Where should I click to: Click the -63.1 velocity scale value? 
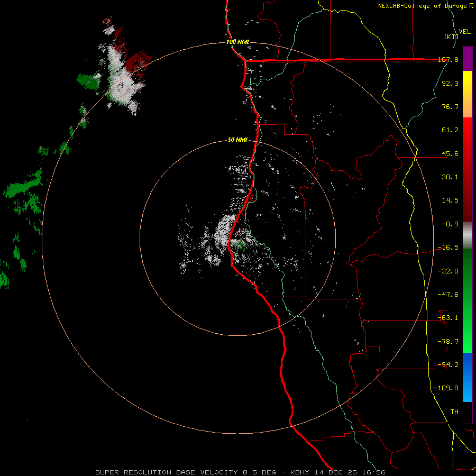click(448, 318)
